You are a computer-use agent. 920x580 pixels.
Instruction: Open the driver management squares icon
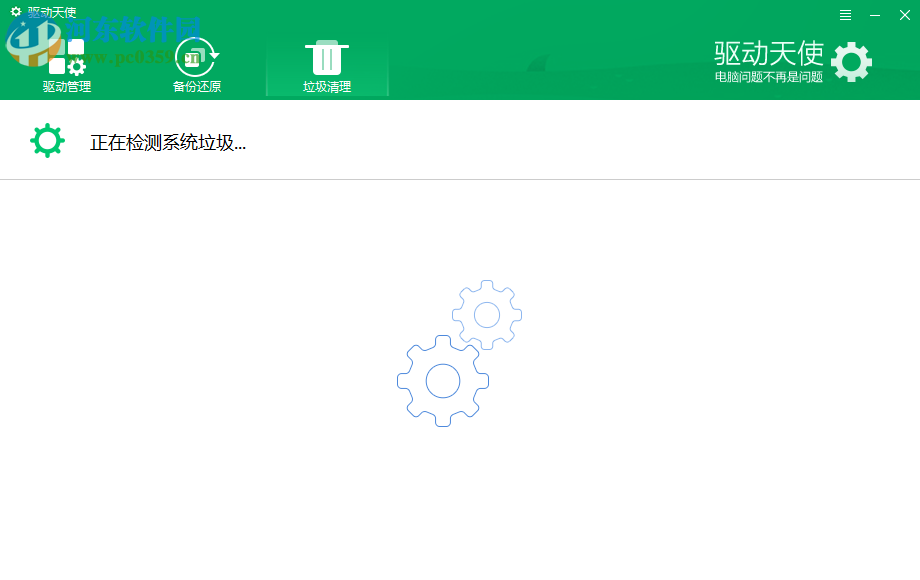[x=66, y=57]
